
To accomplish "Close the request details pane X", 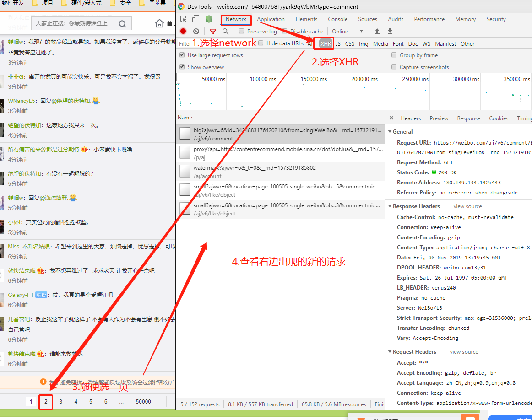I will coord(391,118).
